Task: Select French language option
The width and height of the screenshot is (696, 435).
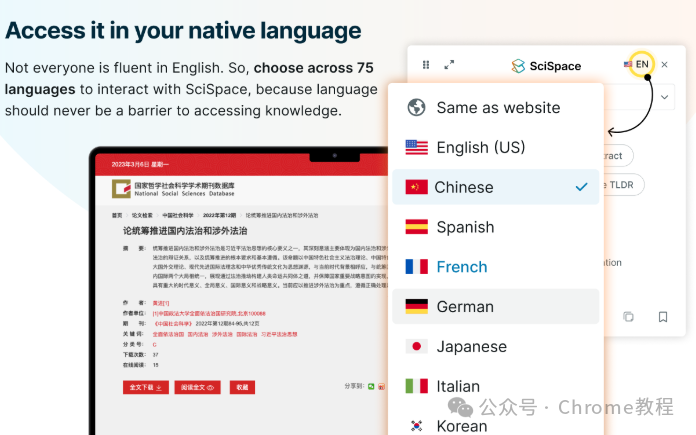Action: tap(496, 267)
